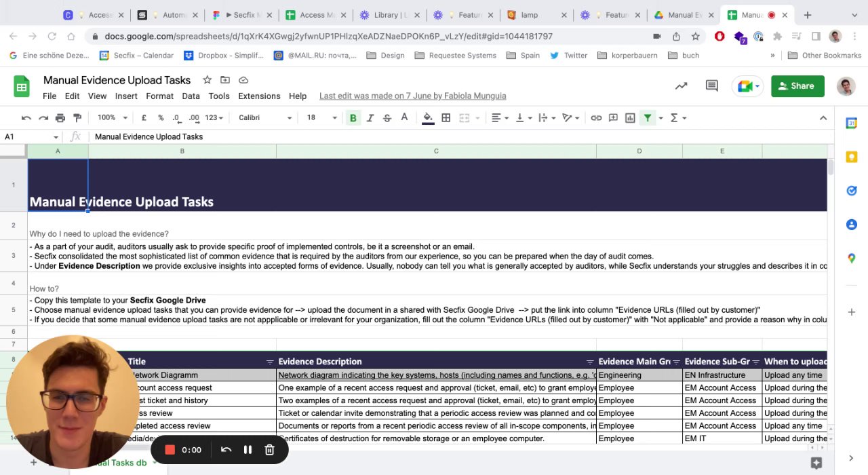Add a new sheet with plus

[x=33, y=462]
